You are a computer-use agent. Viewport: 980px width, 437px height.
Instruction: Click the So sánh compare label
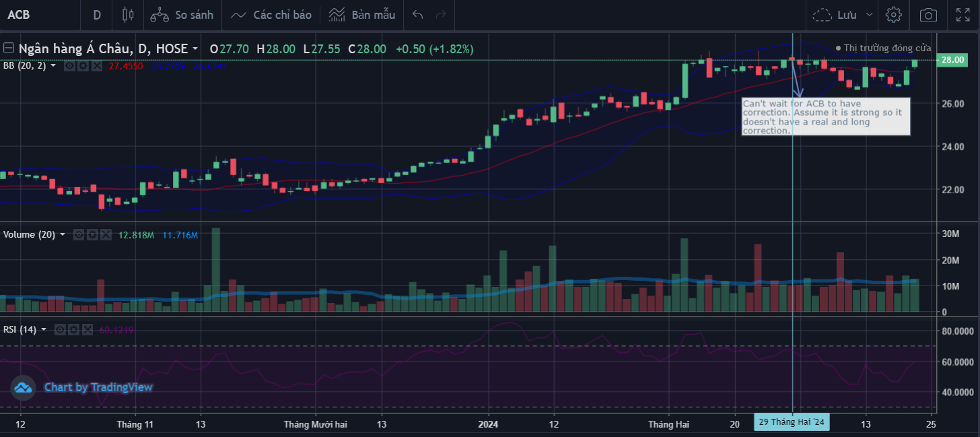194,15
